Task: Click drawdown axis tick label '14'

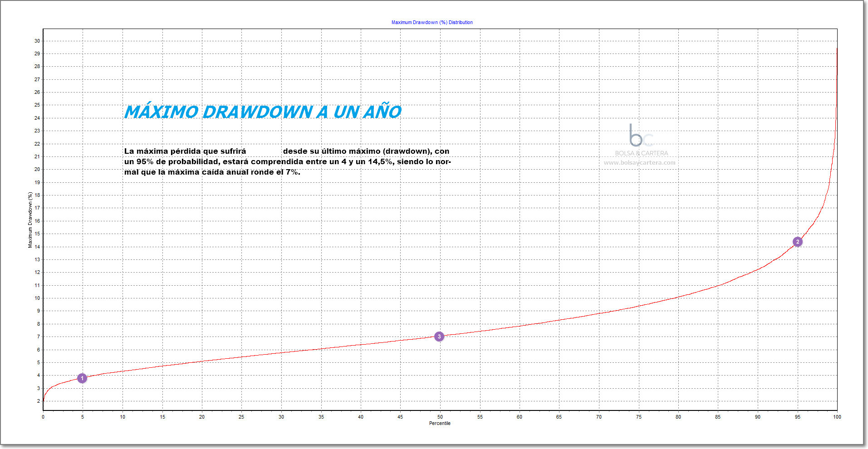Action: pyautogui.click(x=37, y=247)
